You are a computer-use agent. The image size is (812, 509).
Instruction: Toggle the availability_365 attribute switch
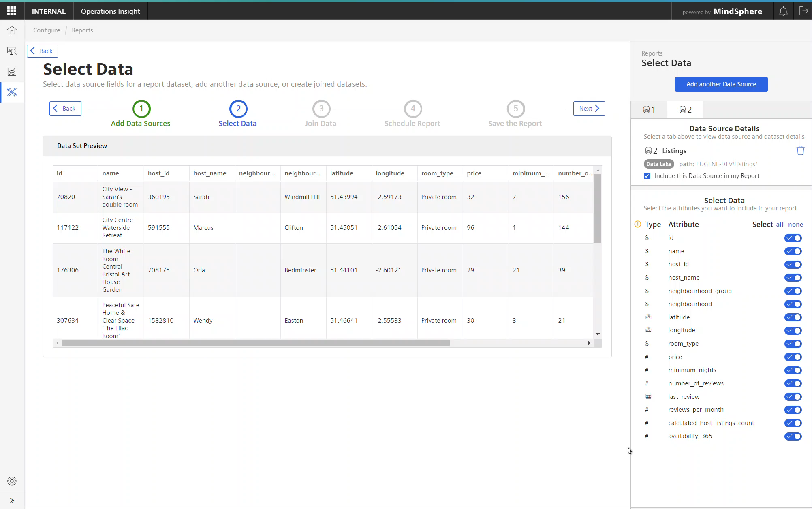[x=793, y=436]
